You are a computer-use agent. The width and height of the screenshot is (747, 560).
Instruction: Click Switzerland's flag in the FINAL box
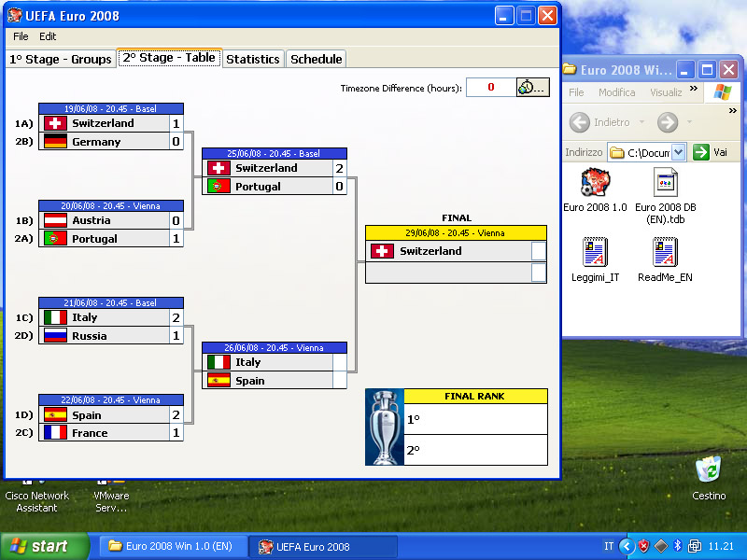pos(382,251)
